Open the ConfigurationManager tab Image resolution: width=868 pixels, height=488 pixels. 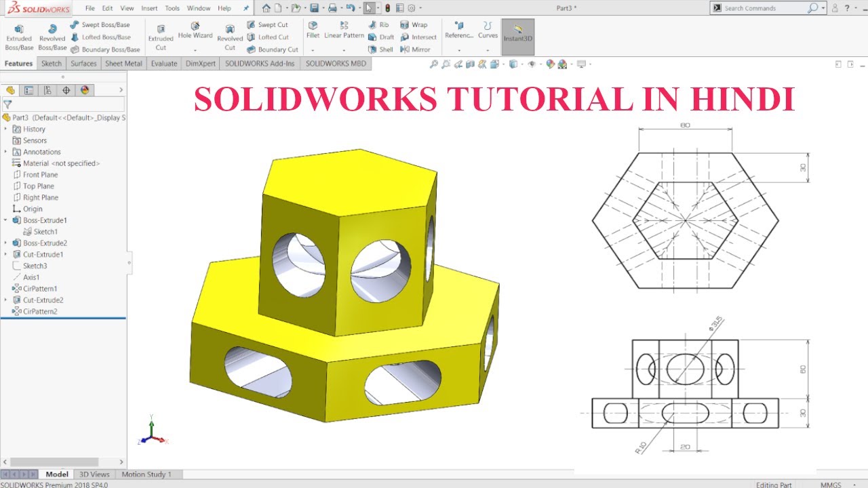pyautogui.click(x=47, y=90)
